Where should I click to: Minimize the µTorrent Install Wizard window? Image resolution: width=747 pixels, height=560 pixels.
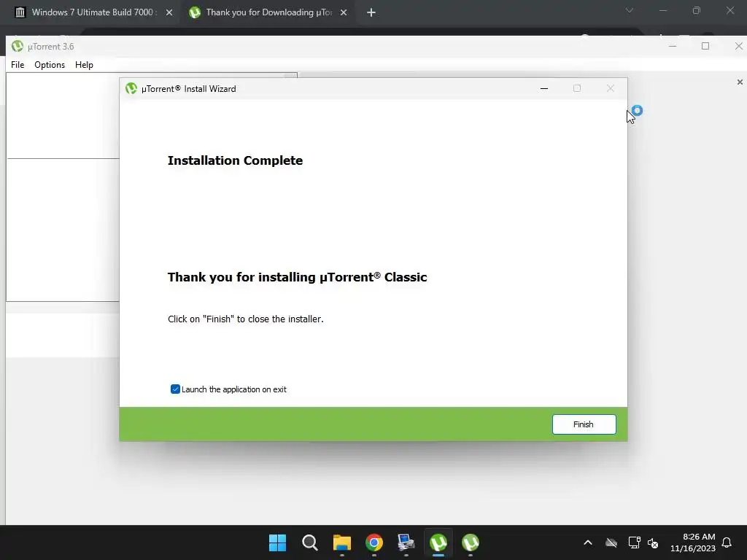click(544, 88)
